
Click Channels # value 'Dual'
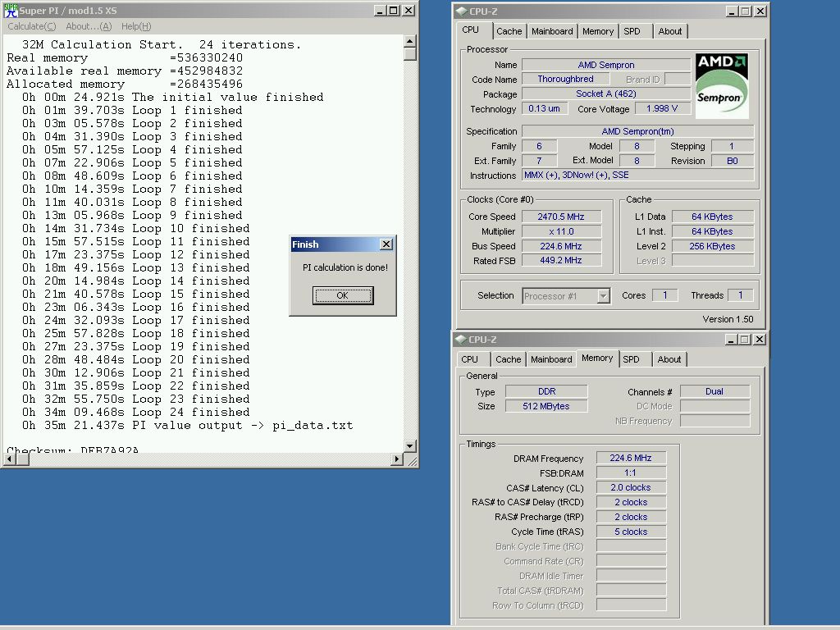click(714, 391)
